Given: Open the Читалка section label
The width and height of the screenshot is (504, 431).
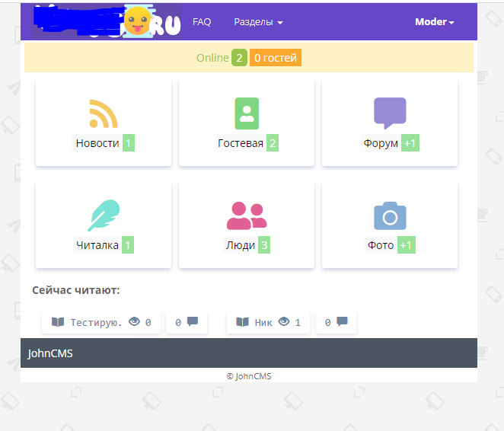Looking at the screenshot, I should point(97,245).
